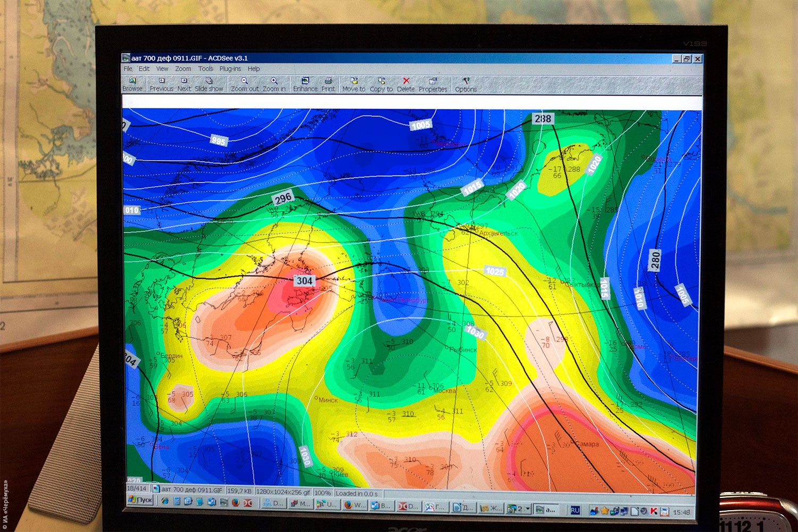
Task: Open the Tools menu
Action: [205, 69]
